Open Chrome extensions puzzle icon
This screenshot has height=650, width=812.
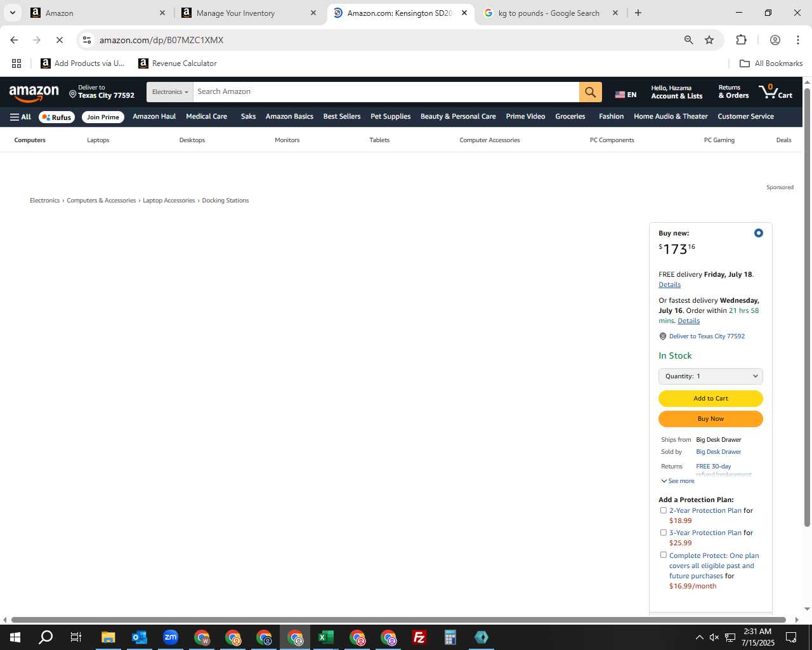(741, 40)
